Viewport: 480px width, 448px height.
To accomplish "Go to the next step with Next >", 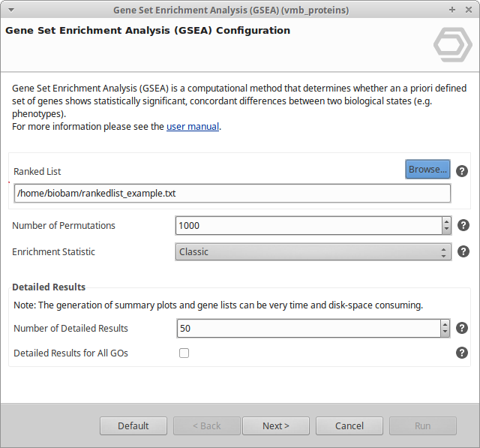I will coord(276,425).
